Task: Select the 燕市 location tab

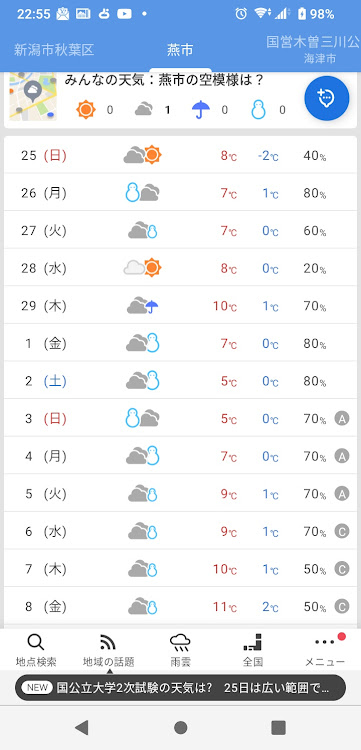Action: click(x=180, y=49)
